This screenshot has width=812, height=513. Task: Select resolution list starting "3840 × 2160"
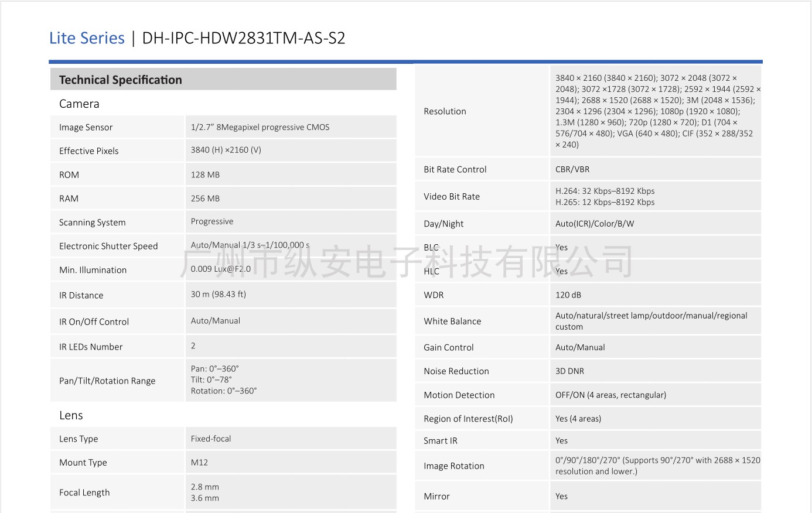pyautogui.click(x=658, y=111)
